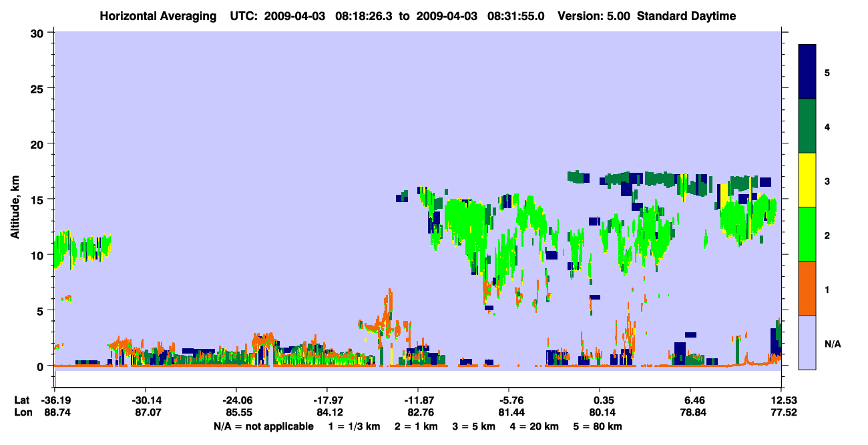Click the colorbar label 1

(827, 289)
